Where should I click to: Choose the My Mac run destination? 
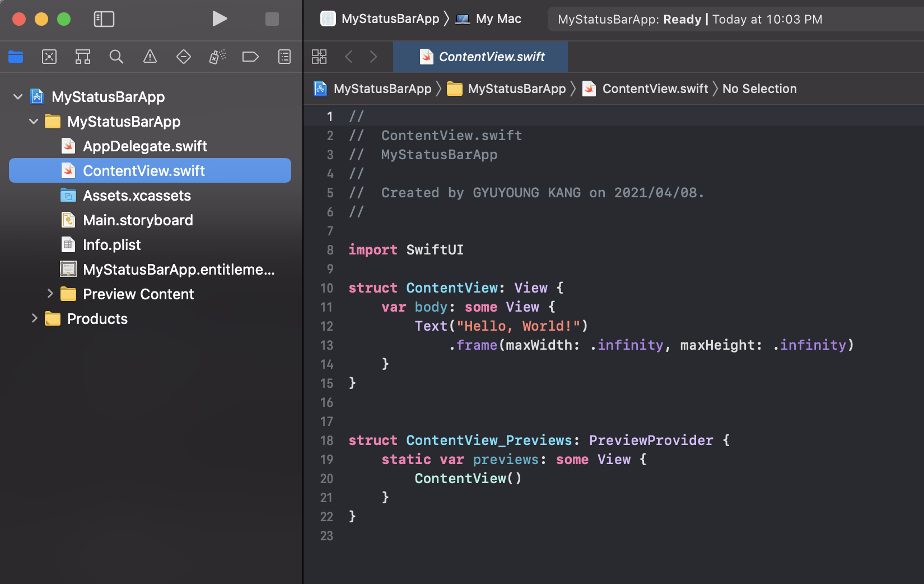pyautogui.click(x=488, y=19)
